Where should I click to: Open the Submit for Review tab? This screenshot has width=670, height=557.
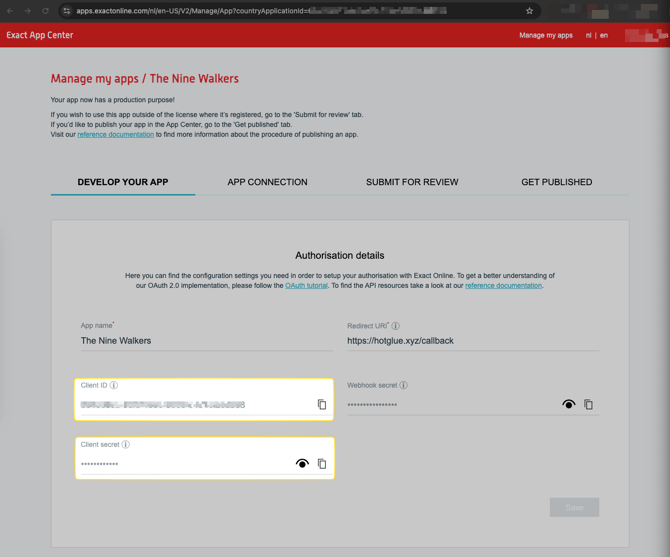(x=412, y=182)
